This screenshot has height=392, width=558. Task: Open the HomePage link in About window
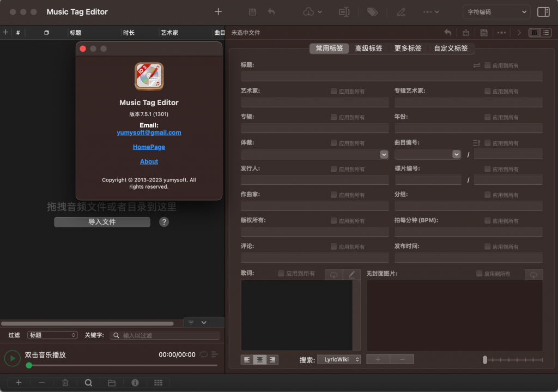point(149,147)
